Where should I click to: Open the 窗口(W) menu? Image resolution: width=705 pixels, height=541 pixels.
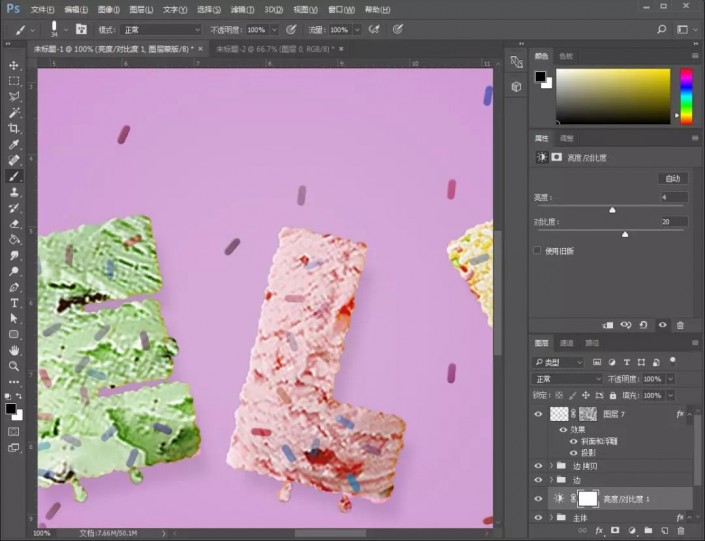click(341, 9)
